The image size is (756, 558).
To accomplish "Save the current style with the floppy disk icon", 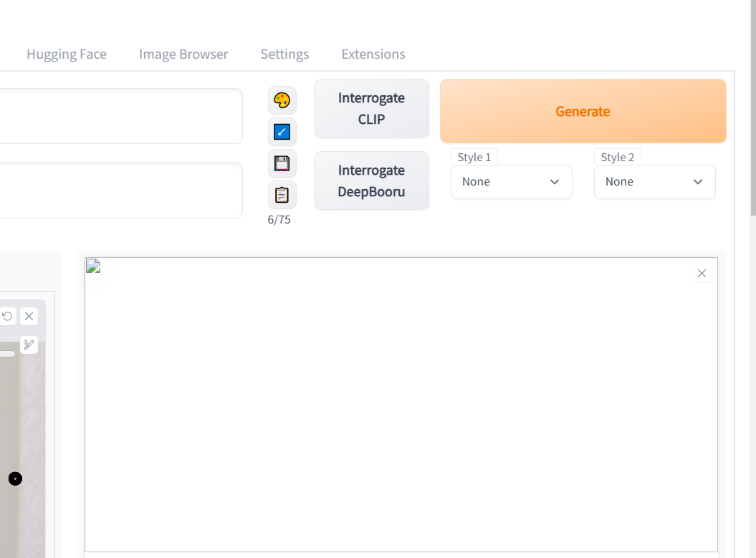I will pos(282,163).
